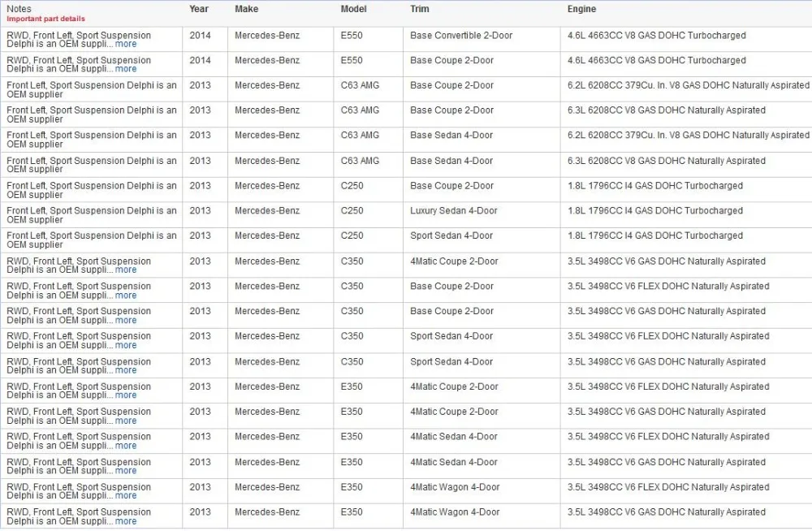Expand 'more' in C350 Base Coupe GAS row

126,321
